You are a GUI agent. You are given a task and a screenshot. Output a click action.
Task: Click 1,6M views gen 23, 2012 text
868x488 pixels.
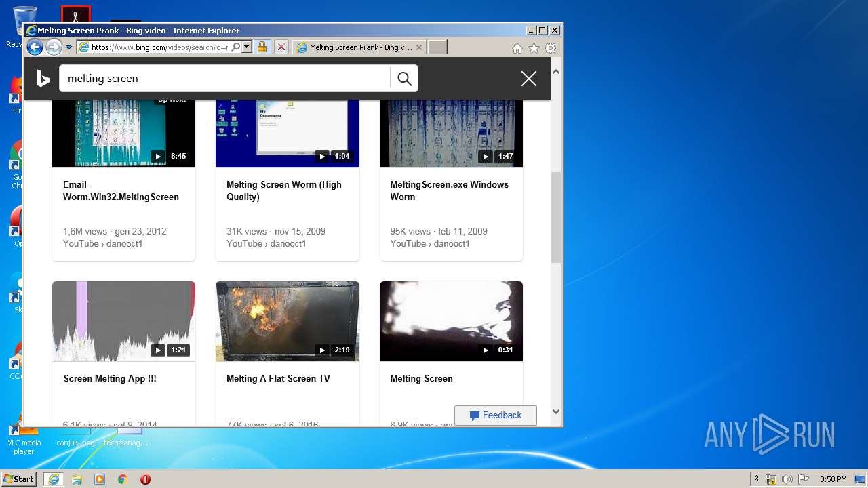pyautogui.click(x=115, y=231)
